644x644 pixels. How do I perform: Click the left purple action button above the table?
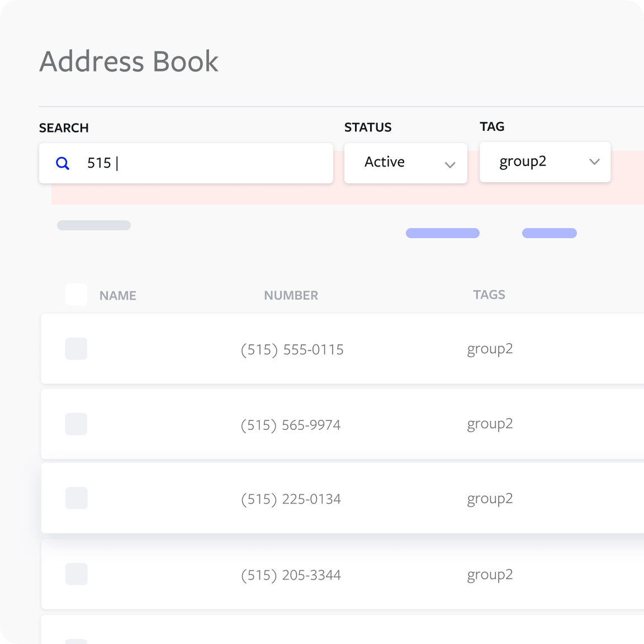[x=442, y=233]
